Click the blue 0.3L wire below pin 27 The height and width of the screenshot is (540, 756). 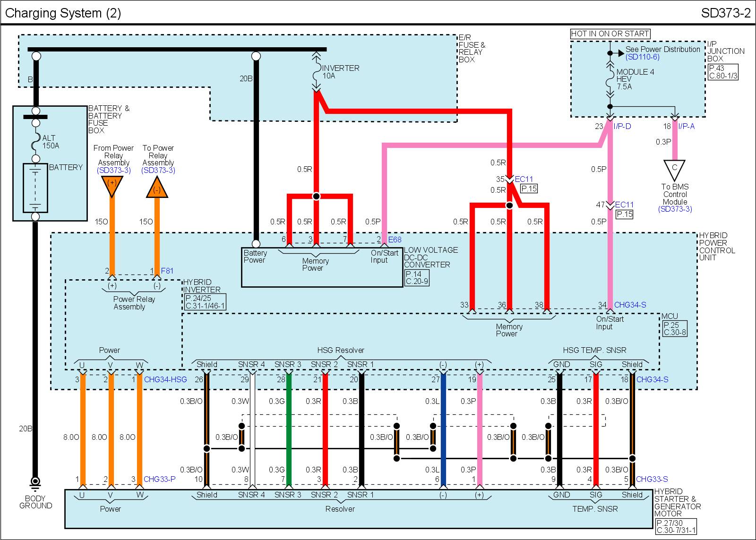tap(443, 429)
